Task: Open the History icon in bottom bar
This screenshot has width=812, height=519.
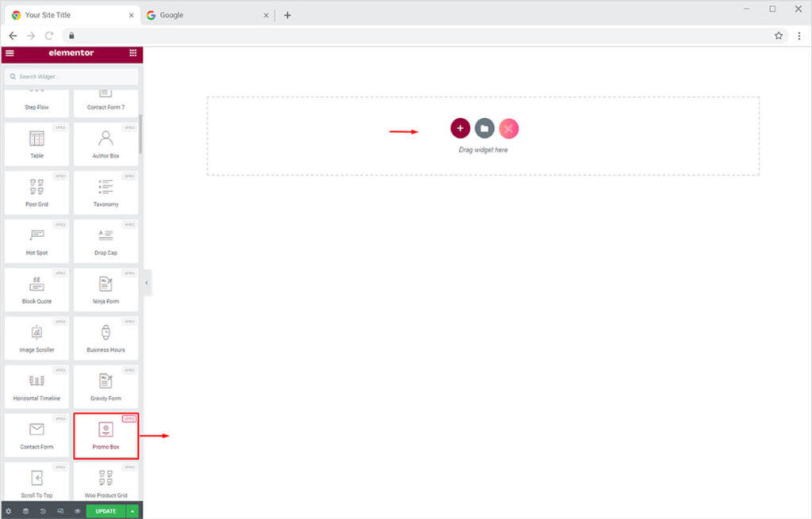Action: pos(43,511)
